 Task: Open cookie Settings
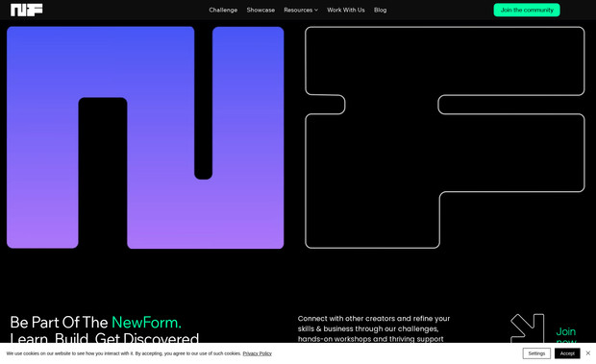pos(536,353)
